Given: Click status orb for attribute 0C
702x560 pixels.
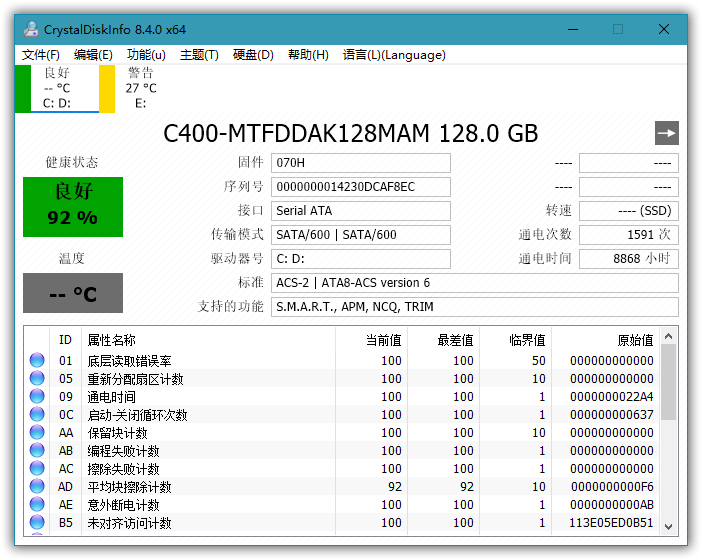Looking at the screenshot, I should [37, 415].
